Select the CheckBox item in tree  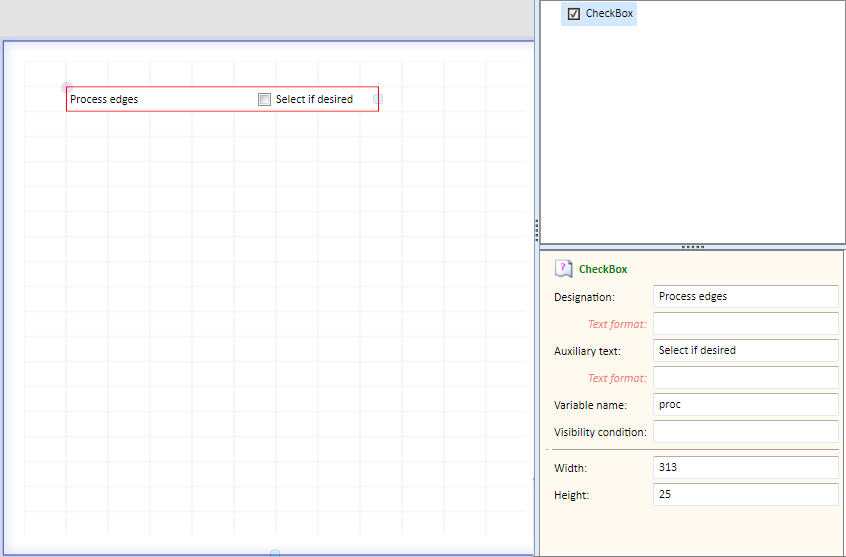click(x=599, y=13)
